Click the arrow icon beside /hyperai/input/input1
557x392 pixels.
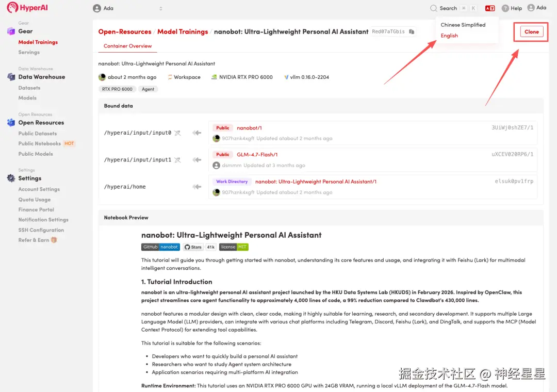197,160
